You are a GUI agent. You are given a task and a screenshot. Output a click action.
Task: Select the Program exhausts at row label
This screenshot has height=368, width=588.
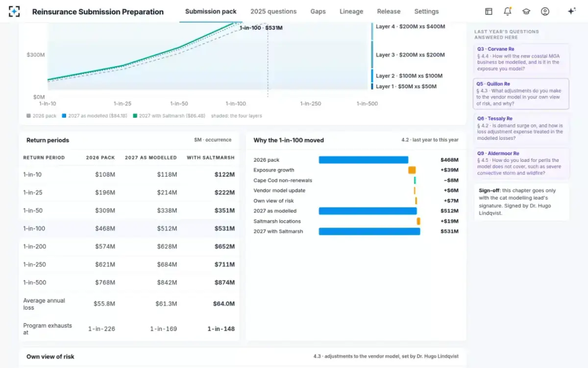(x=48, y=329)
